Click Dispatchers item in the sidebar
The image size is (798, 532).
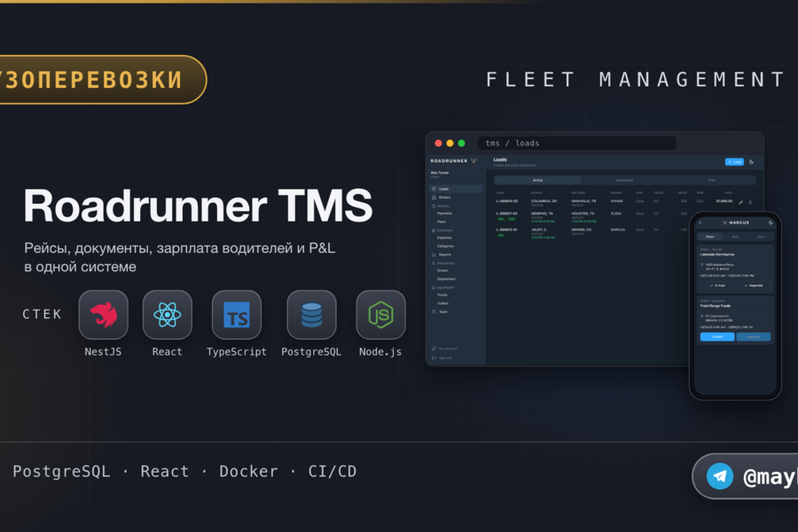[x=446, y=279]
